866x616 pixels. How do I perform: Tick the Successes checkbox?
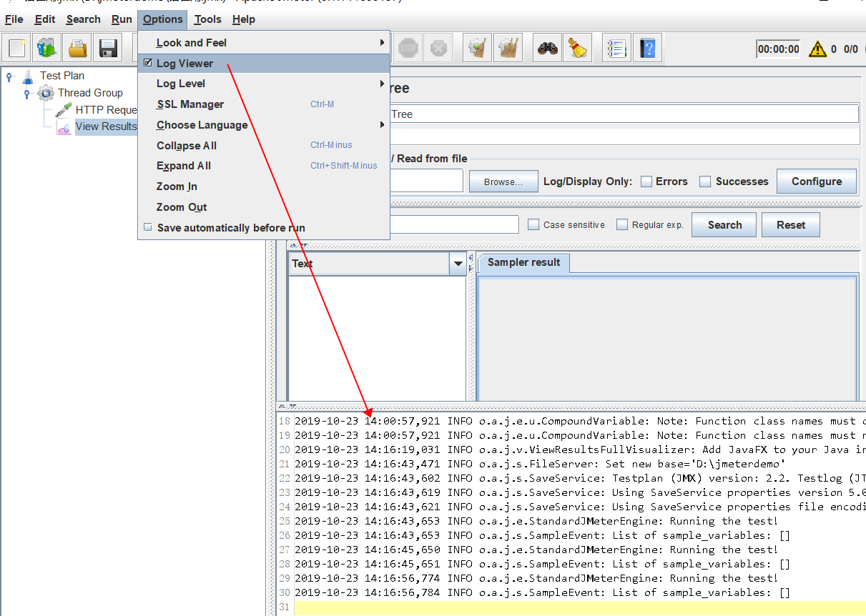[x=705, y=182]
